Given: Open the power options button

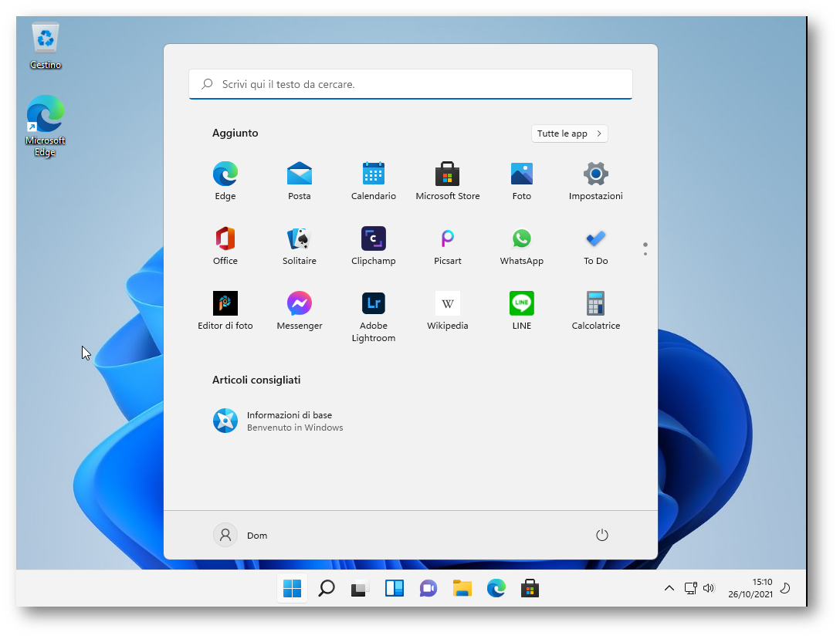Looking at the screenshot, I should coord(602,535).
